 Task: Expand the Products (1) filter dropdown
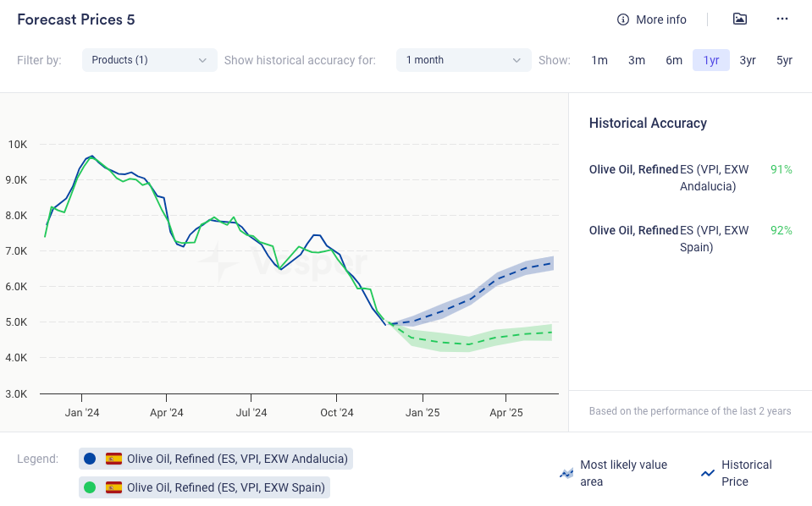click(148, 60)
